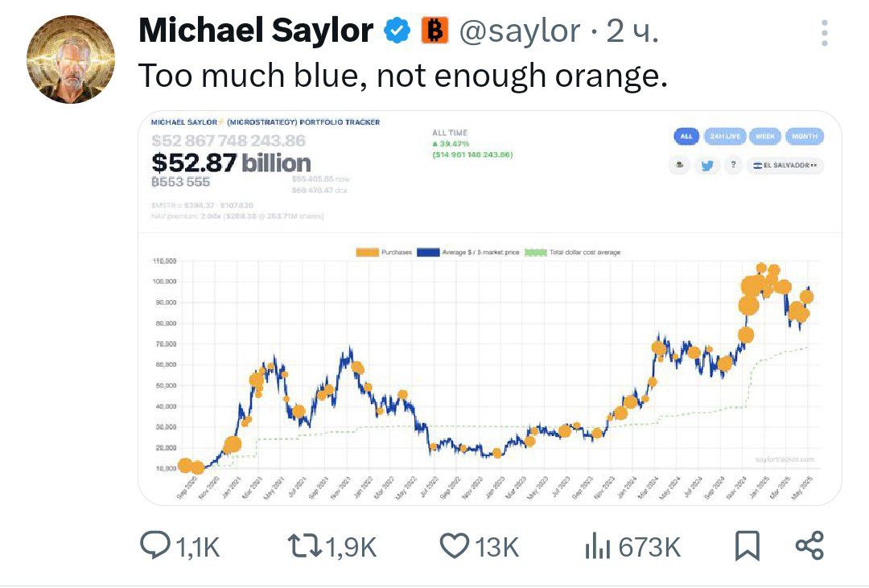Click the orange Bitcoin badge beside name
The height and width of the screenshot is (588, 869).
[x=434, y=31]
